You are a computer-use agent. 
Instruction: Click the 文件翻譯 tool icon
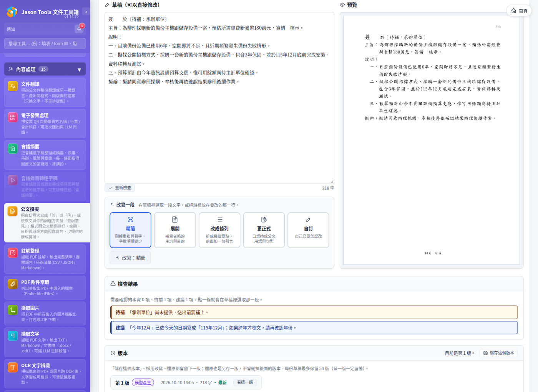pyautogui.click(x=13, y=86)
